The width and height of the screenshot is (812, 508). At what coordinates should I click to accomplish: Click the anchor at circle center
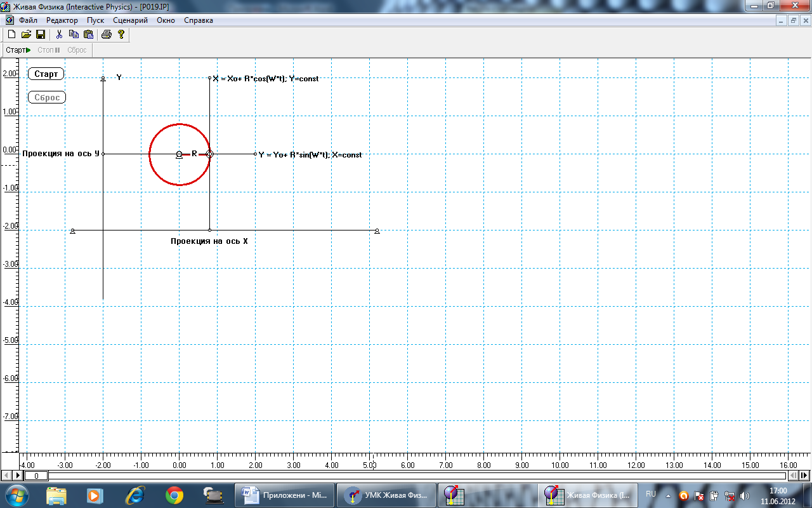[179, 154]
